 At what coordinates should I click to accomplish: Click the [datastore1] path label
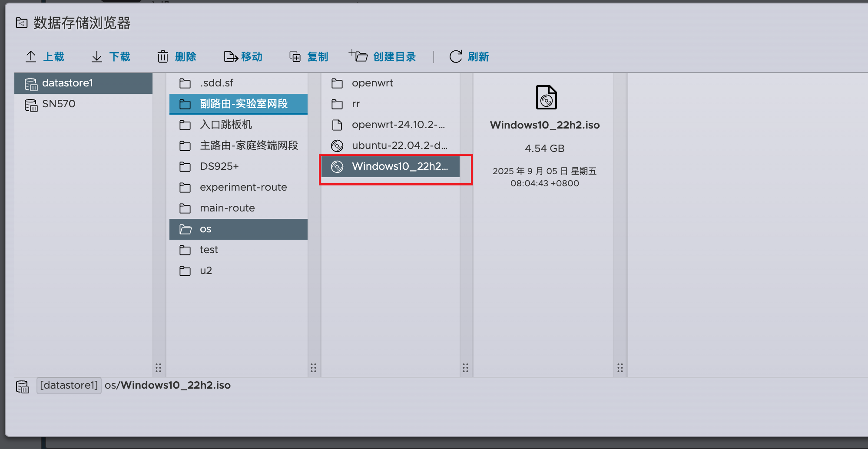(x=69, y=386)
